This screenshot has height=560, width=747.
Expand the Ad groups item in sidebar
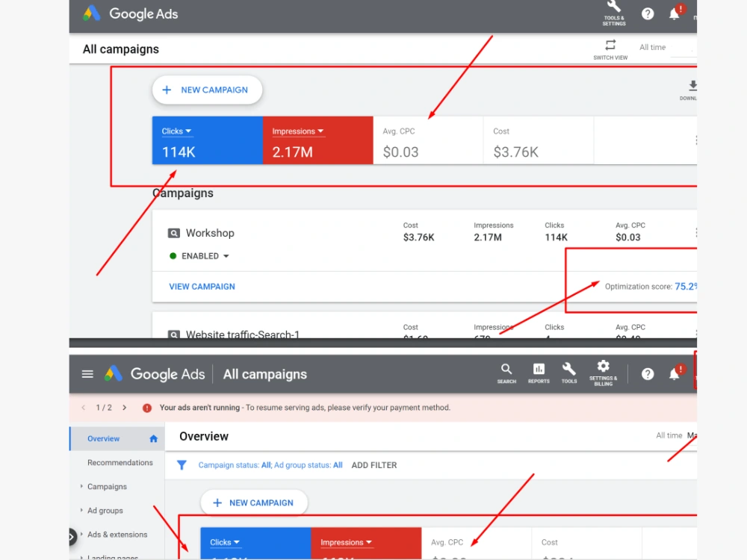coord(81,510)
